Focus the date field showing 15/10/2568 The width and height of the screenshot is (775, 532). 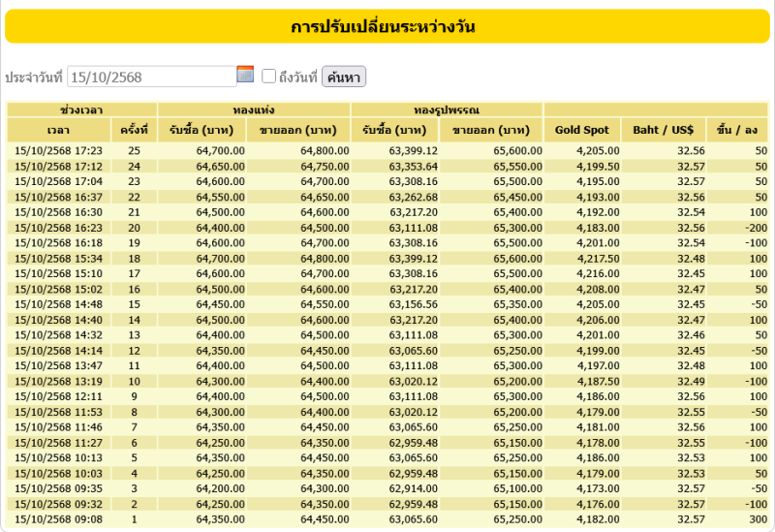tap(152, 77)
